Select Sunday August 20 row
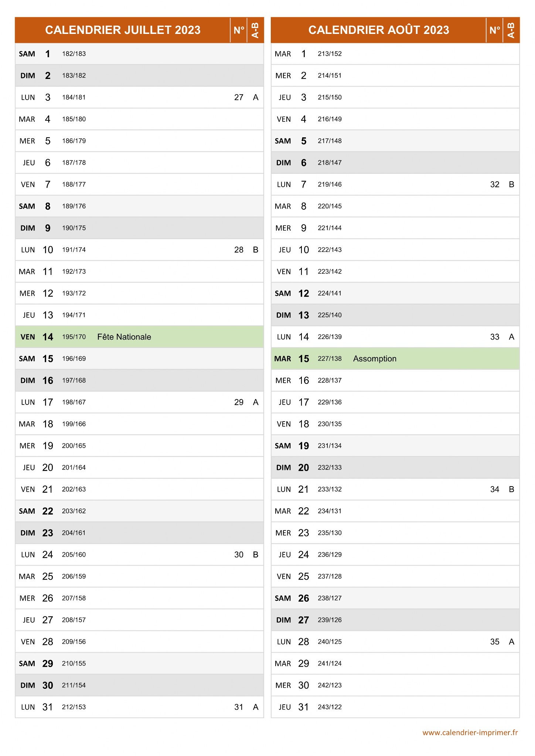Image resolution: width=535 pixels, height=756 pixels. pyautogui.click(x=395, y=467)
